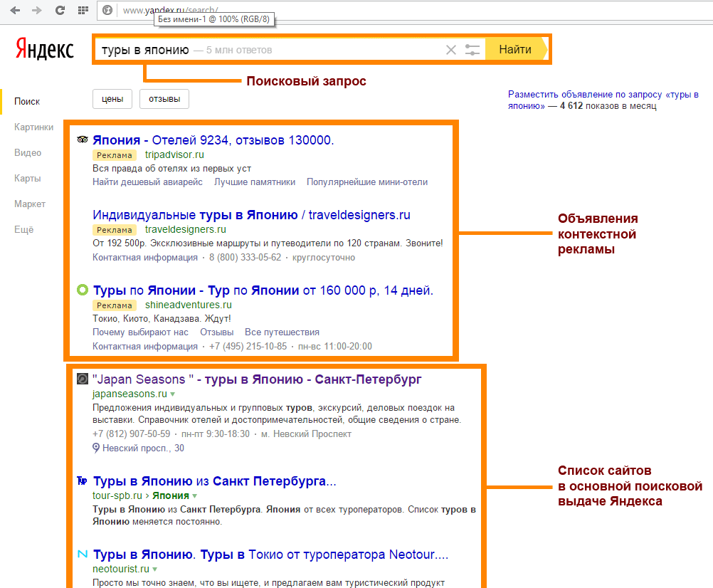Go forward with the browser forward arrow
Screen dimensions: 713x588
(37, 11)
